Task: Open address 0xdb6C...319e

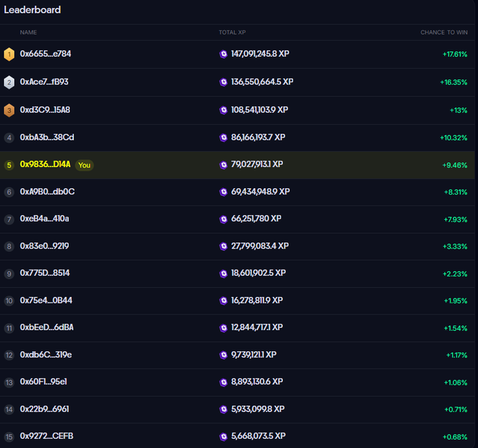Action: pos(46,355)
